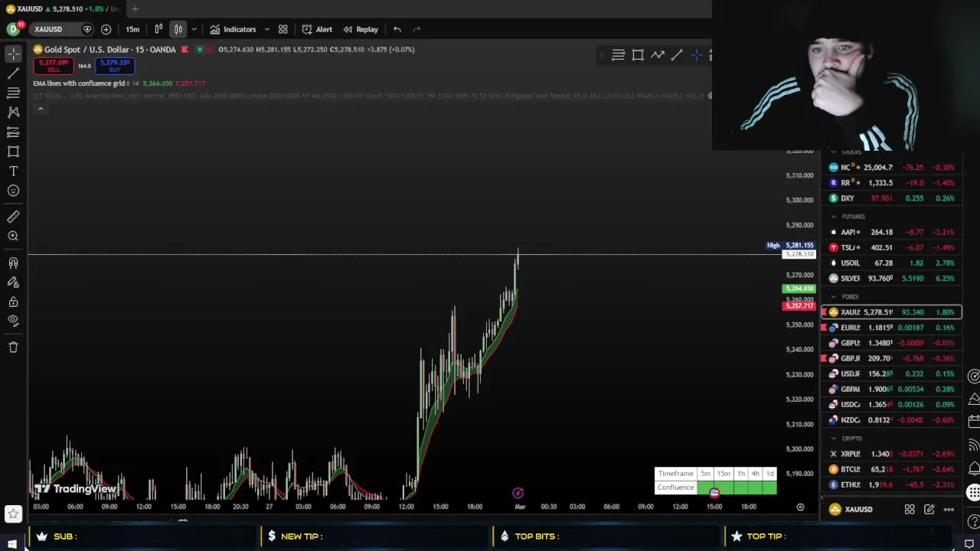
Task: Create a new Alert
Action: click(317, 29)
